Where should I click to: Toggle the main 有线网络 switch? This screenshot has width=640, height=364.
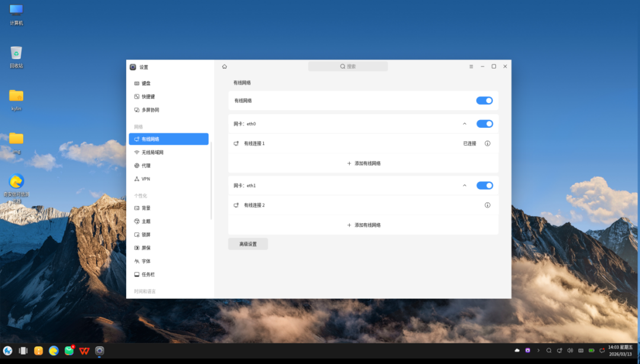485,101
